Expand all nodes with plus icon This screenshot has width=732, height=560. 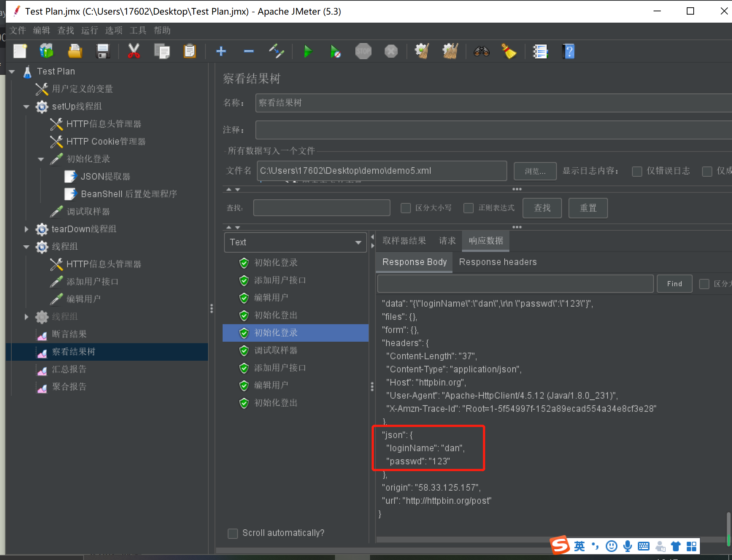coord(221,51)
